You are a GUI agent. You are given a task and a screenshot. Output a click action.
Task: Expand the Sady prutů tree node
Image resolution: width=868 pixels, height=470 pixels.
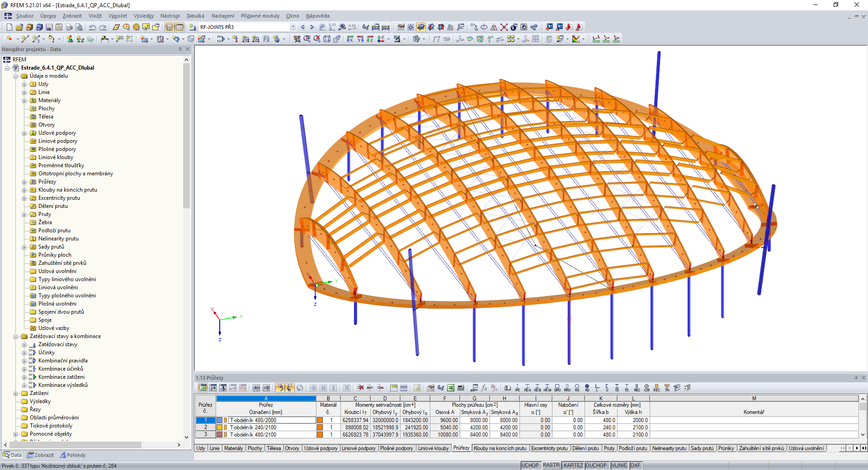[x=24, y=247]
